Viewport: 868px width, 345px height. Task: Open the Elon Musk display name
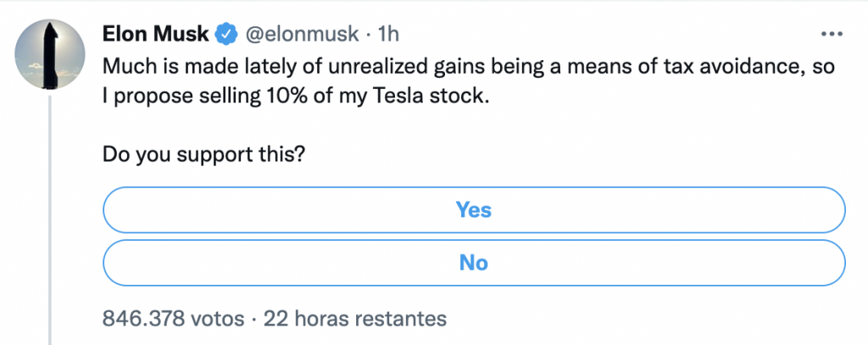[157, 34]
